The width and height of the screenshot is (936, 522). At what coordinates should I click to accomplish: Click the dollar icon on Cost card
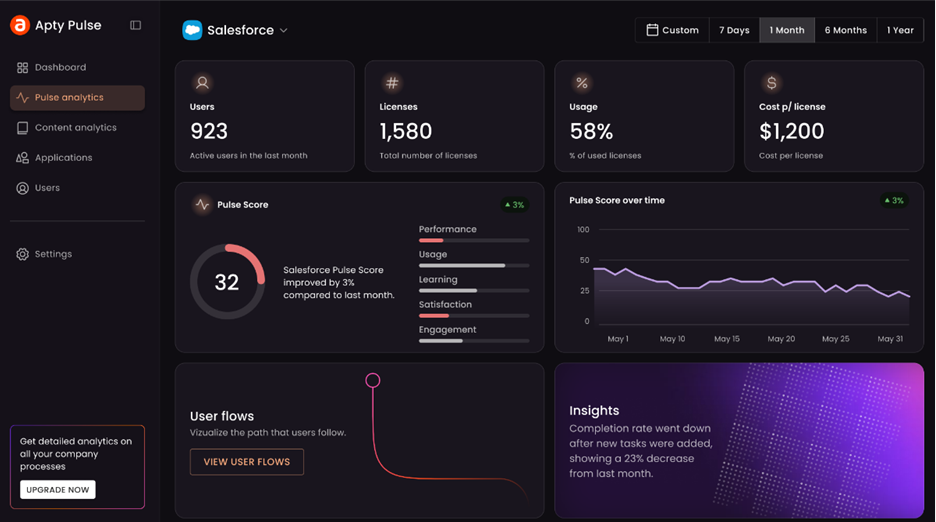(772, 83)
